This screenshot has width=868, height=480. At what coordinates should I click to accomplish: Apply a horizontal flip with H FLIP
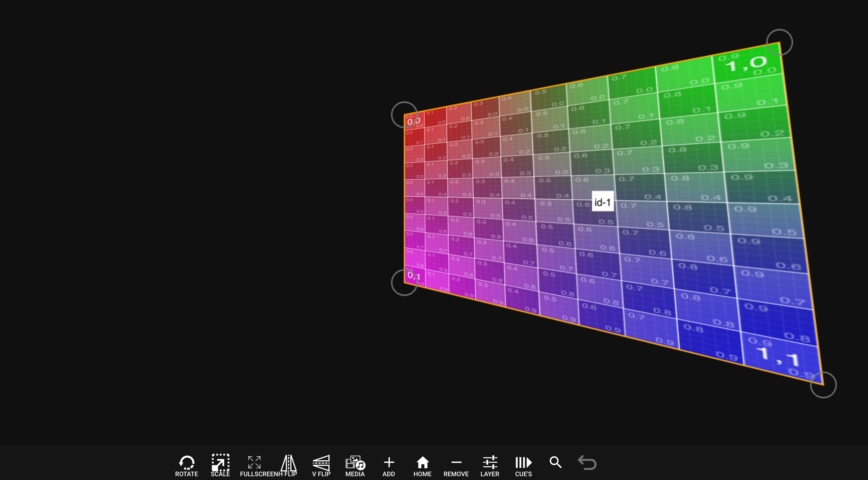tap(288, 463)
